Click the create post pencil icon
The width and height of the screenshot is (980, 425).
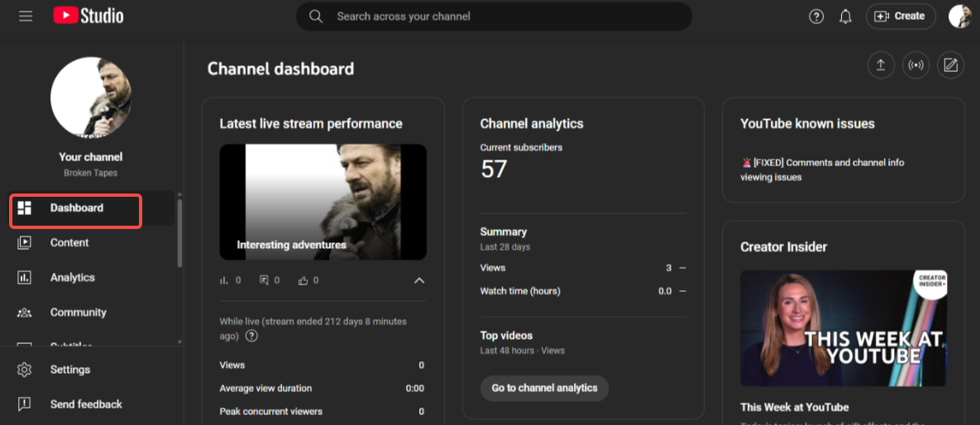coord(950,66)
